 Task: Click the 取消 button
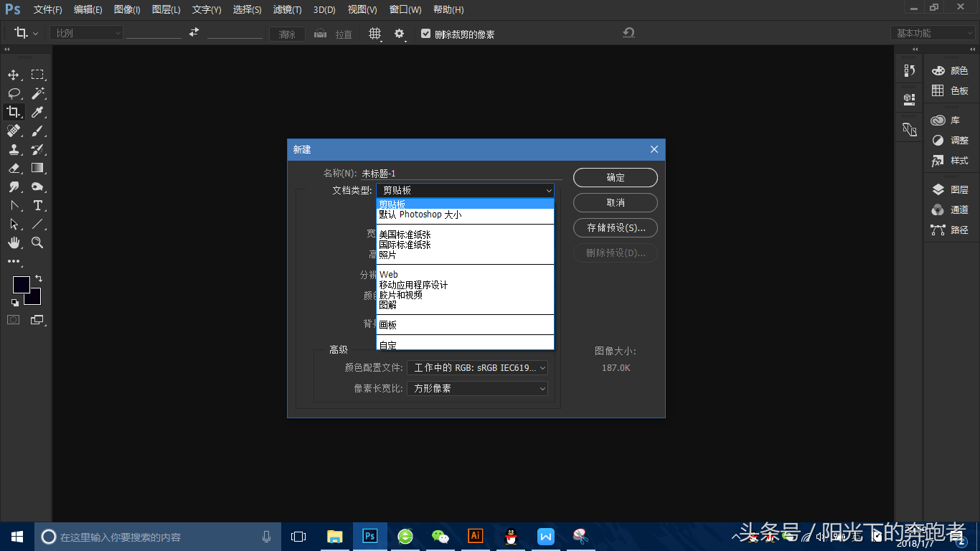click(x=616, y=202)
